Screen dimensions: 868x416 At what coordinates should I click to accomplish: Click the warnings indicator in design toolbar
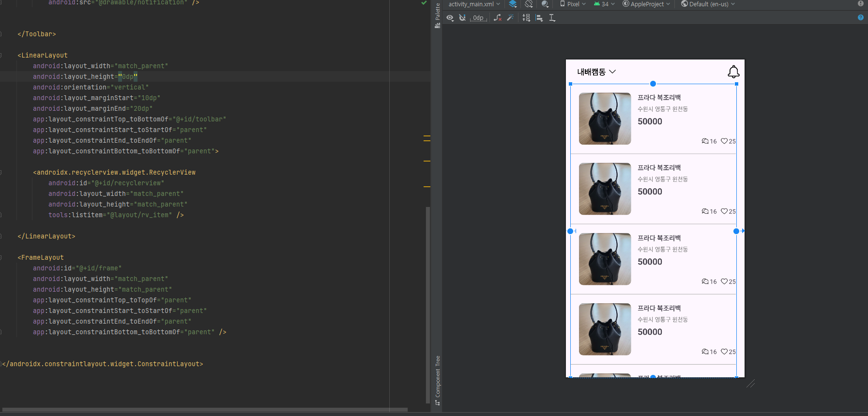[861, 3]
